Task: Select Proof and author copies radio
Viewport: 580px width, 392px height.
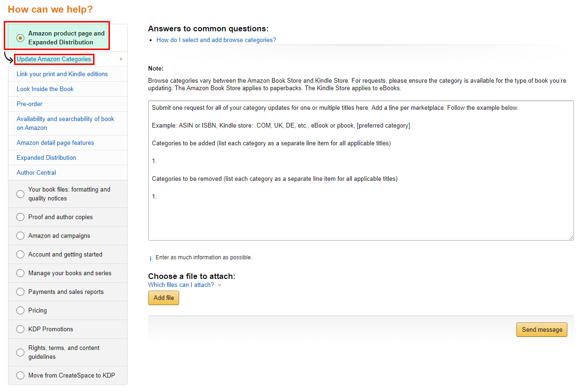Action: (x=21, y=217)
